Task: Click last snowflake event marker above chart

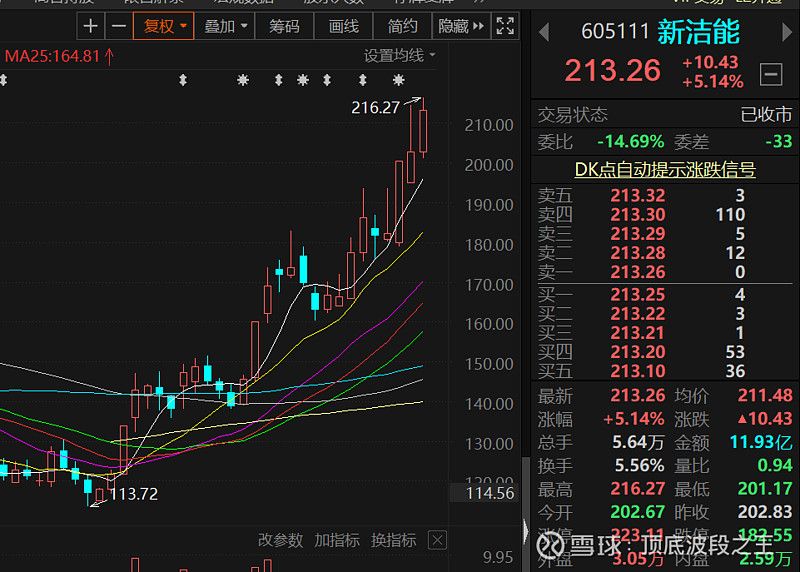Action: [398, 80]
